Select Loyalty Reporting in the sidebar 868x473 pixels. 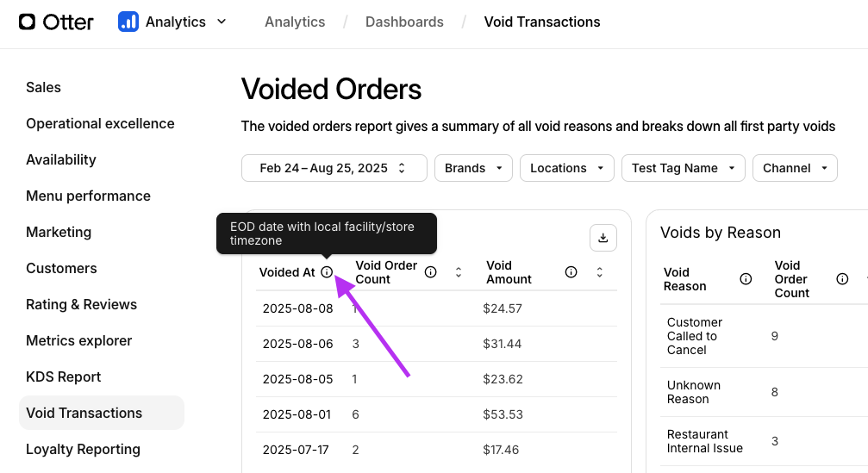click(83, 449)
